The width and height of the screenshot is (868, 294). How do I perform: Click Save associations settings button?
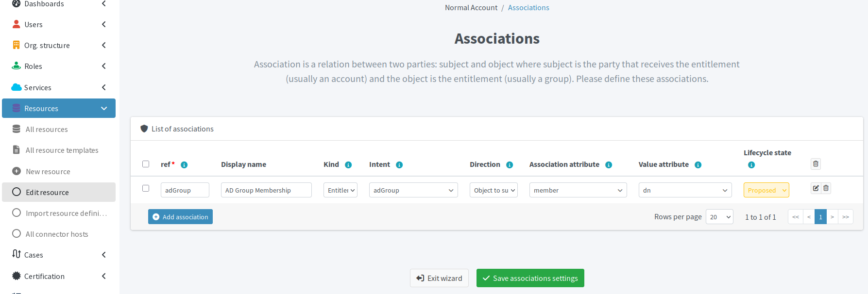530,278
